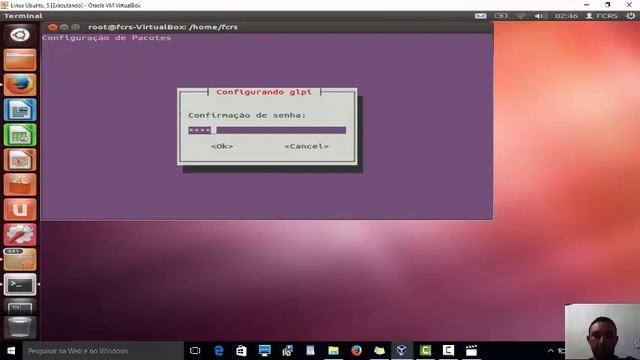Close the terminal window with orange button

[x=52, y=27]
